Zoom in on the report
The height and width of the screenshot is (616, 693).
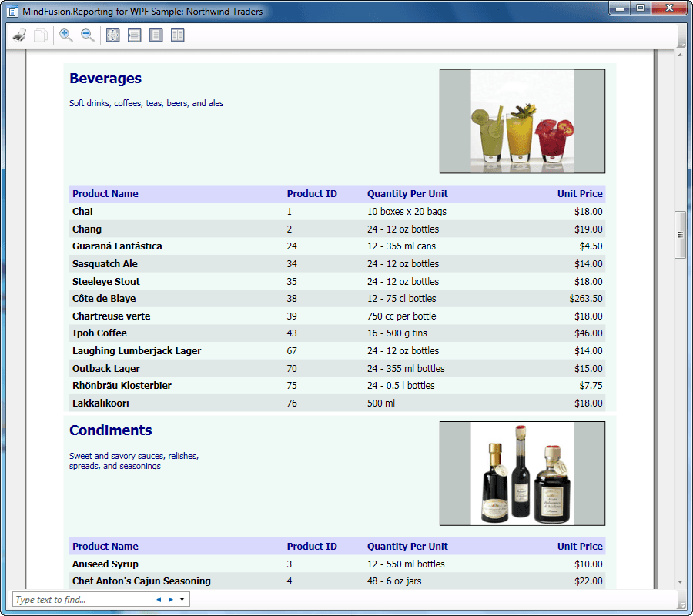pyautogui.click(x=66, y=35)
